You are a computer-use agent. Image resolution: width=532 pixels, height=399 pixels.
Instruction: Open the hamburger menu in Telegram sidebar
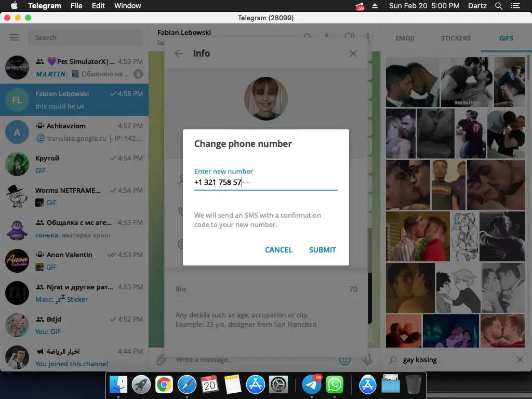point(14,37)
